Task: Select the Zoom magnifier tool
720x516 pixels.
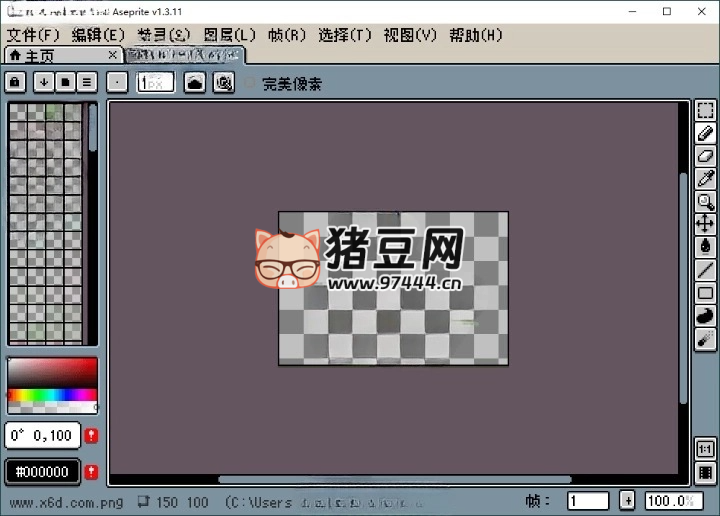Action: click(705, 201)
